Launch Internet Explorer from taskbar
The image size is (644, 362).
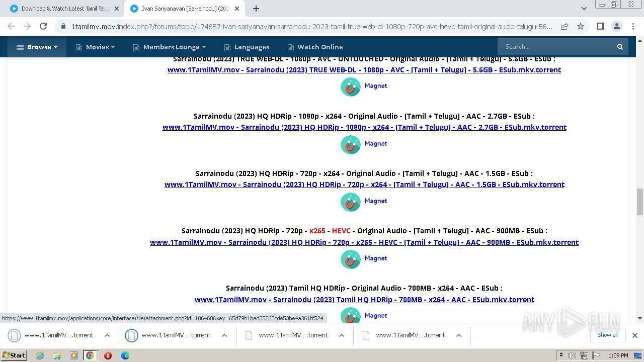[x=40, y=355]
